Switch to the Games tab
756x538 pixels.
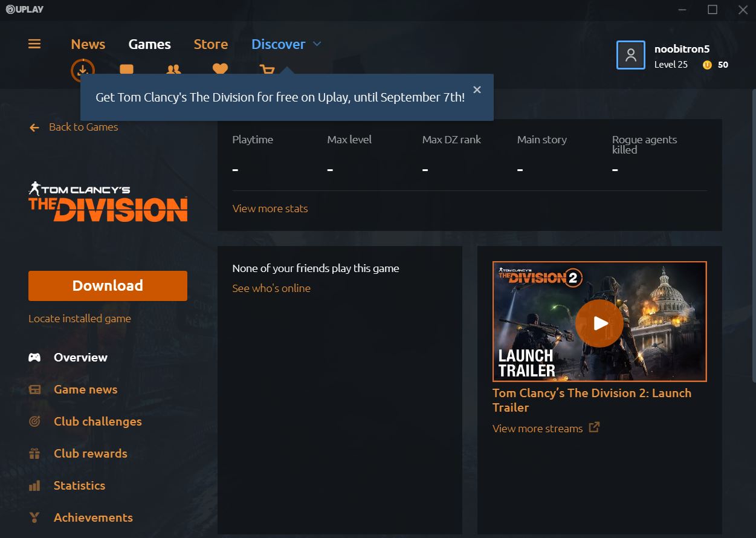tap(150, 44)
